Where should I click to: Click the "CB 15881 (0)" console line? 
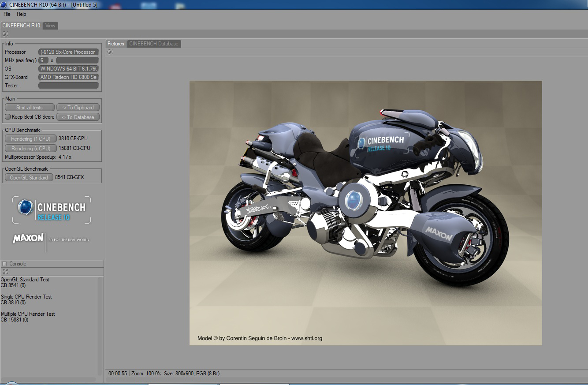(15, 320)
